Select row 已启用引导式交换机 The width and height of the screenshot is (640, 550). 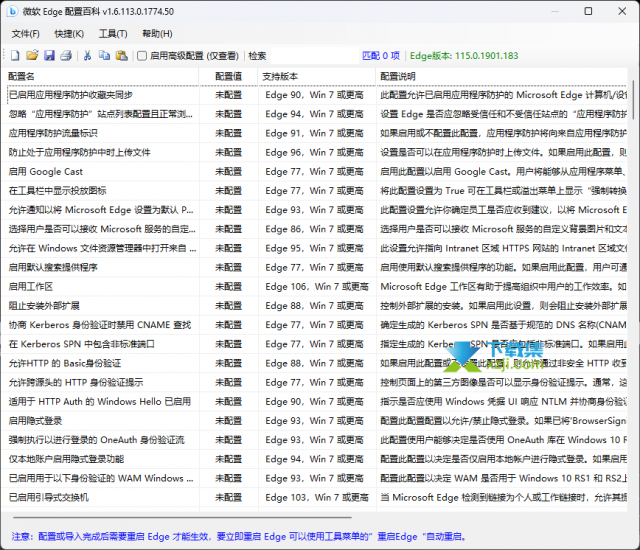[x=314, y=498]
